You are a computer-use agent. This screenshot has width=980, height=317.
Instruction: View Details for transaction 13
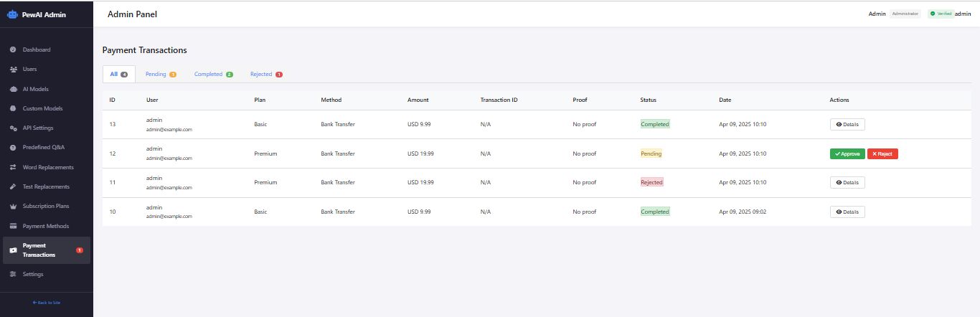click(x=847, y=124)
